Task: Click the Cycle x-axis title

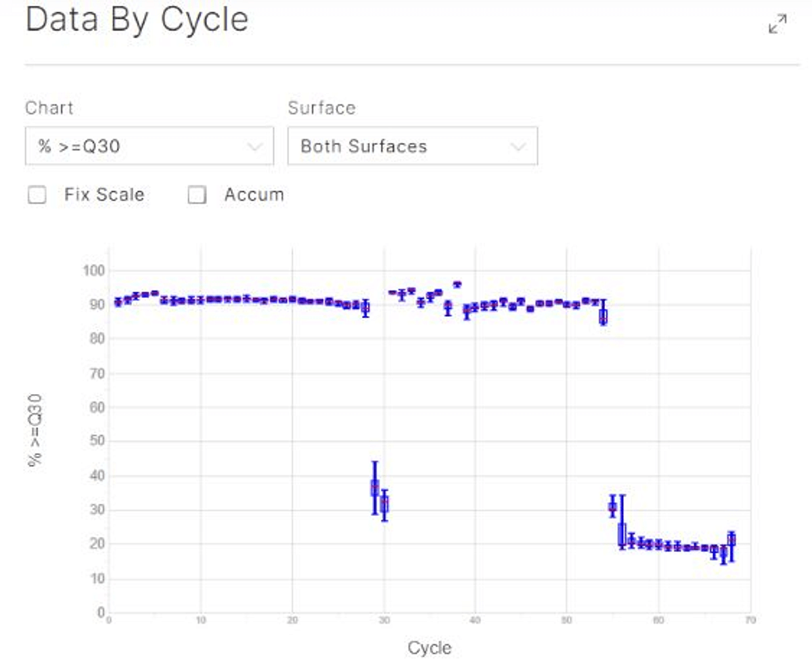Action: coord(429,648)
